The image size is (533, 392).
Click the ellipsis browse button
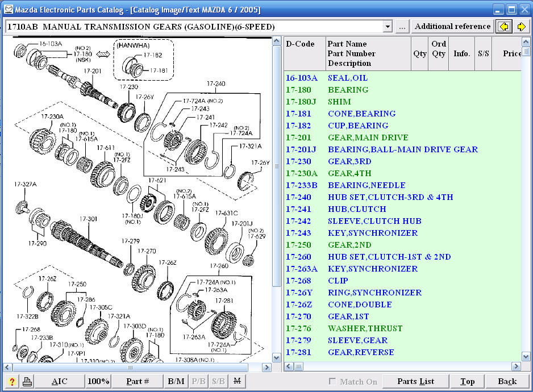[402, 27]
